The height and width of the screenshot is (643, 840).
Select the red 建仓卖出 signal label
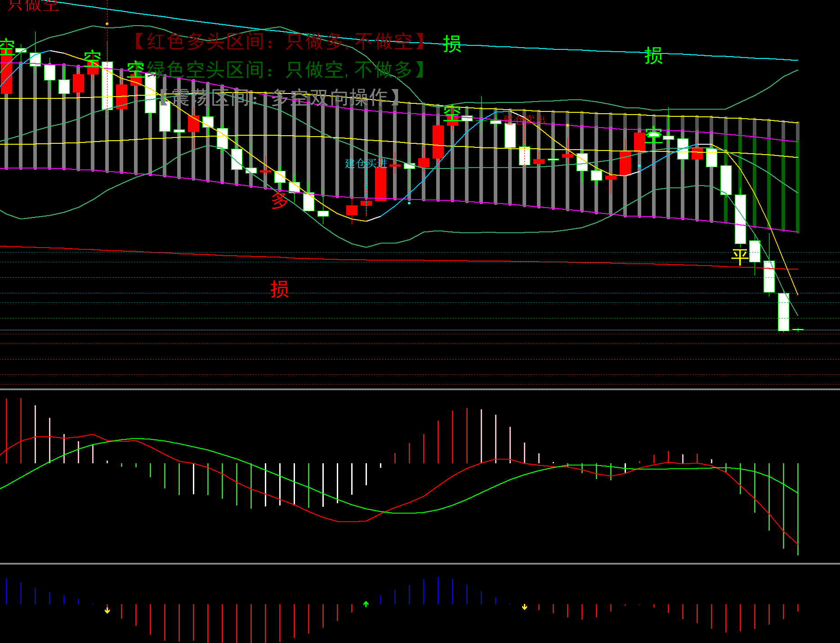tap(524, 120)
